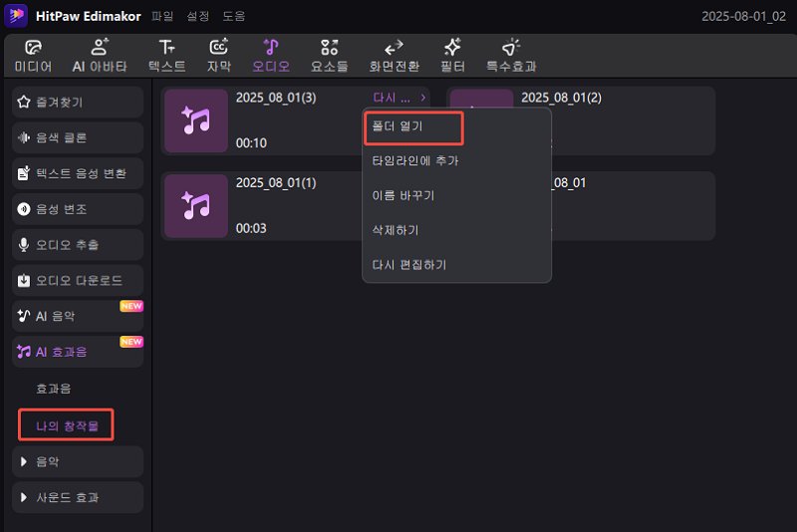Open 즐겨찾기 favorites star item
The image size is (797, 532).
coord(78,103)
